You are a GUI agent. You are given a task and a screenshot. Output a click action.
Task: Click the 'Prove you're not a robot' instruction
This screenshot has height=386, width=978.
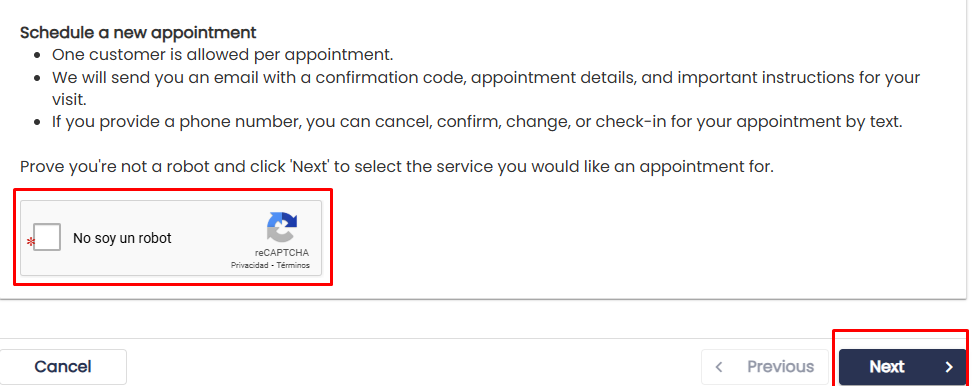[x=397, y=167]
